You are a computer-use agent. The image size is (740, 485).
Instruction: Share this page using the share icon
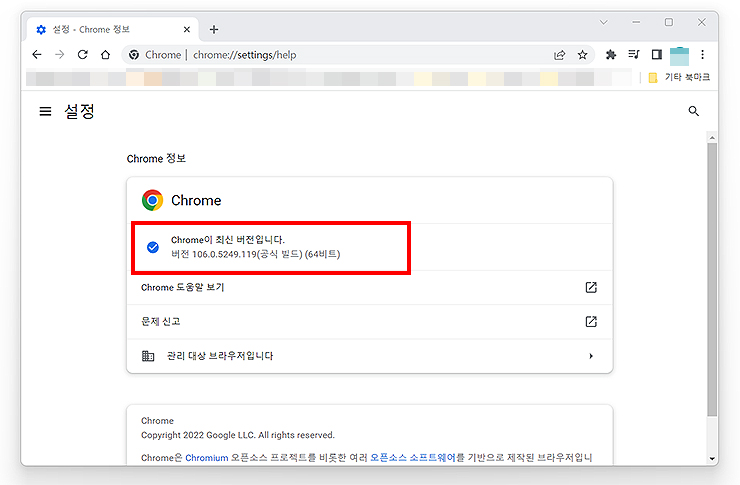(560, 55)
